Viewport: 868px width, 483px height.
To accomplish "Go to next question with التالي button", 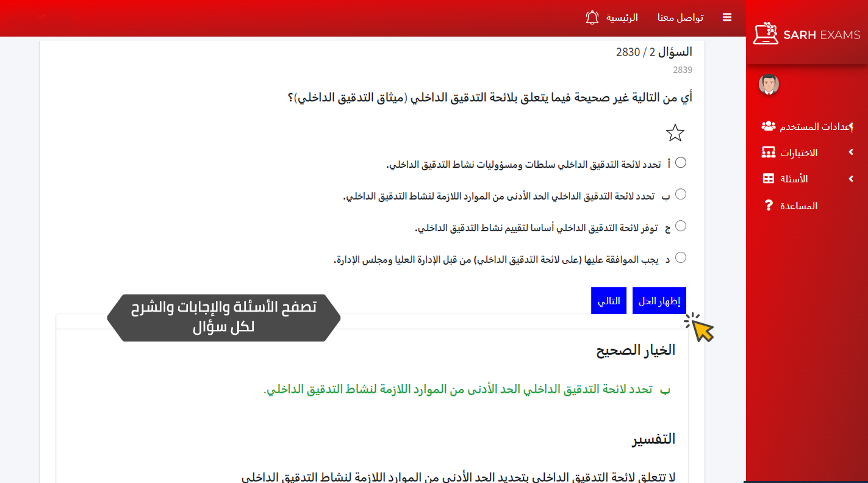I will tap(608, 301).
